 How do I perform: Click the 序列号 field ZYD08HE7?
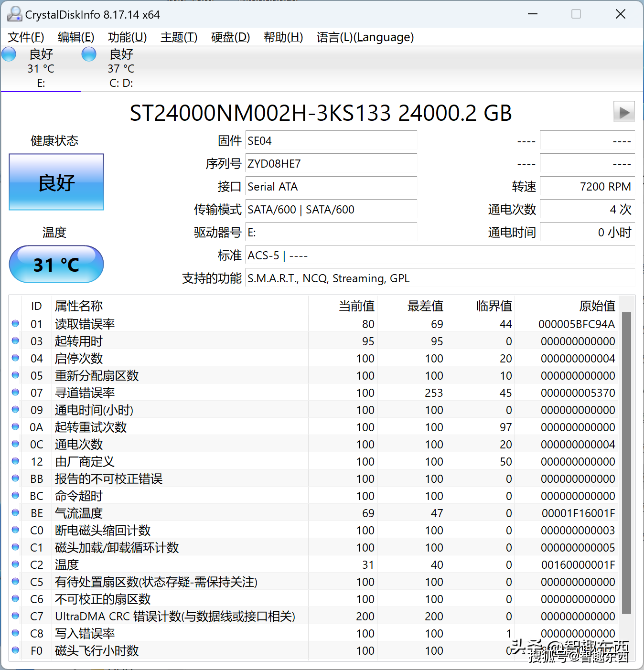point(331,164)
